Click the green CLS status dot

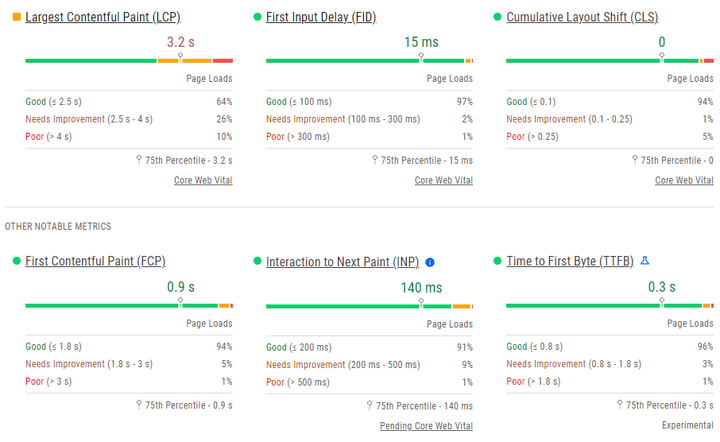(x=497, y=17)
